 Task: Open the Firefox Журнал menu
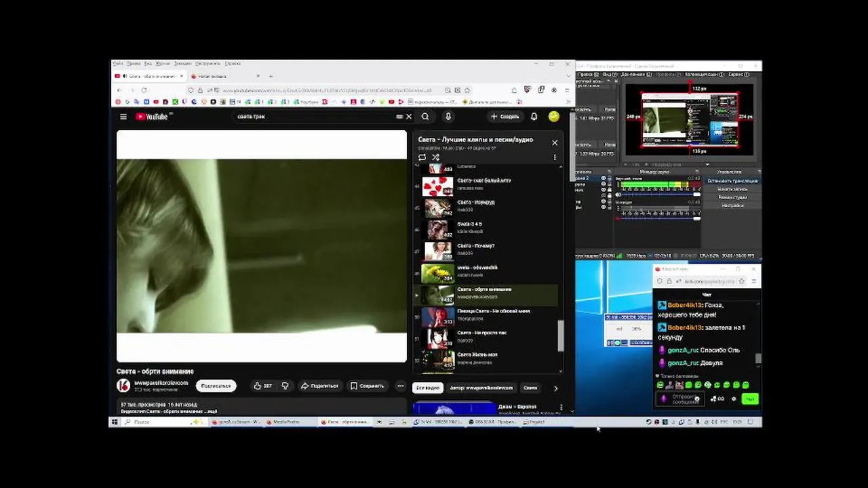click(x=163, y=64)
